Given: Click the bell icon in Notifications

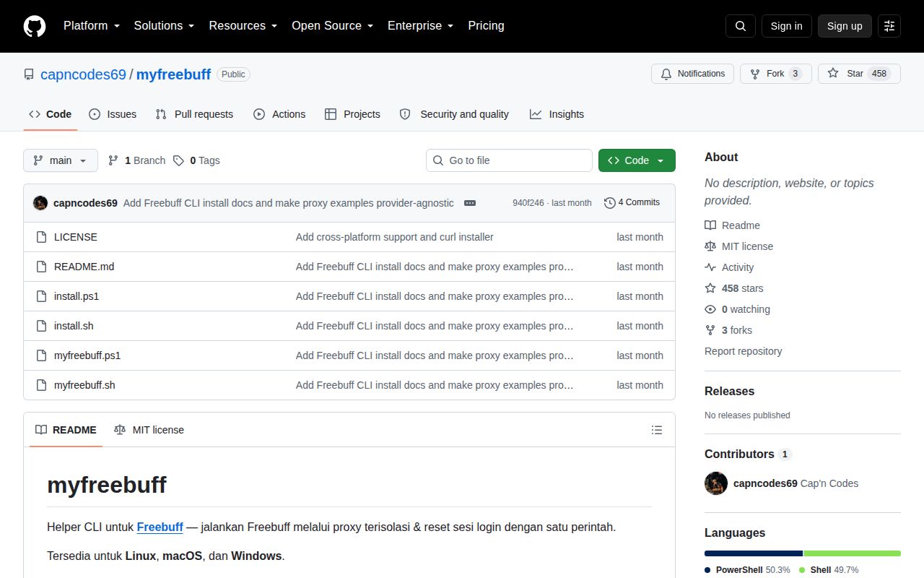Looking at the screenshot, I should pyautogui.click(x=666, y=74).
